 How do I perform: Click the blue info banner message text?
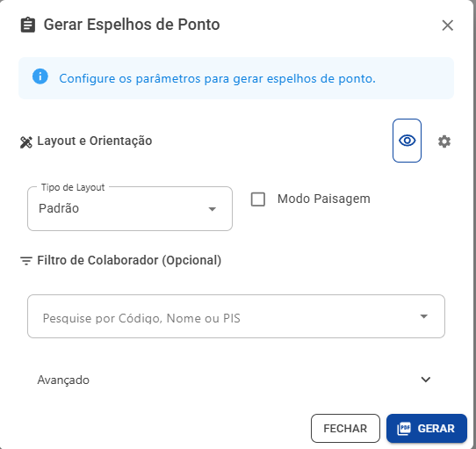(x=217, y=79)
